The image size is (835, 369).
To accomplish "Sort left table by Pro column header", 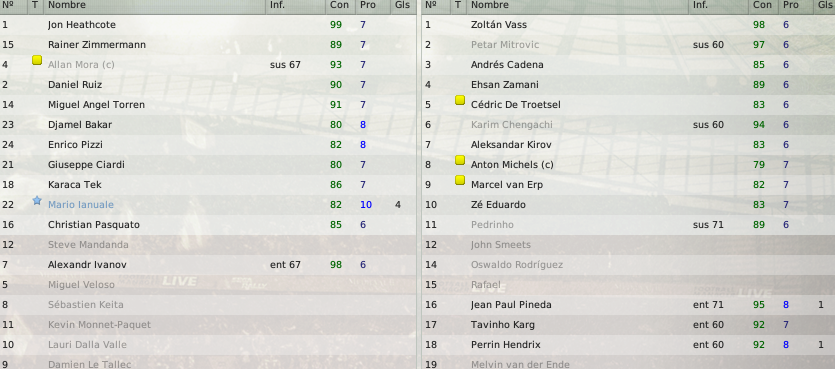I will (x=368, y=5).
